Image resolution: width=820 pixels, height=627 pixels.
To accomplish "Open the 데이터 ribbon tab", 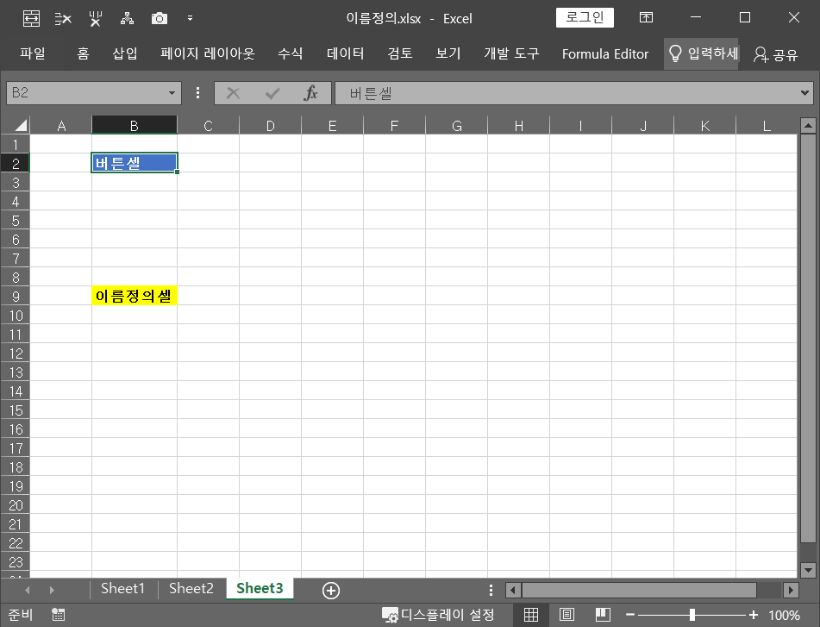I will click(345, 53).
